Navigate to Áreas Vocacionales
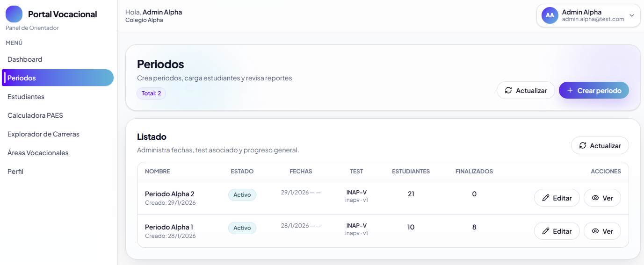 (x=38, y=153)
